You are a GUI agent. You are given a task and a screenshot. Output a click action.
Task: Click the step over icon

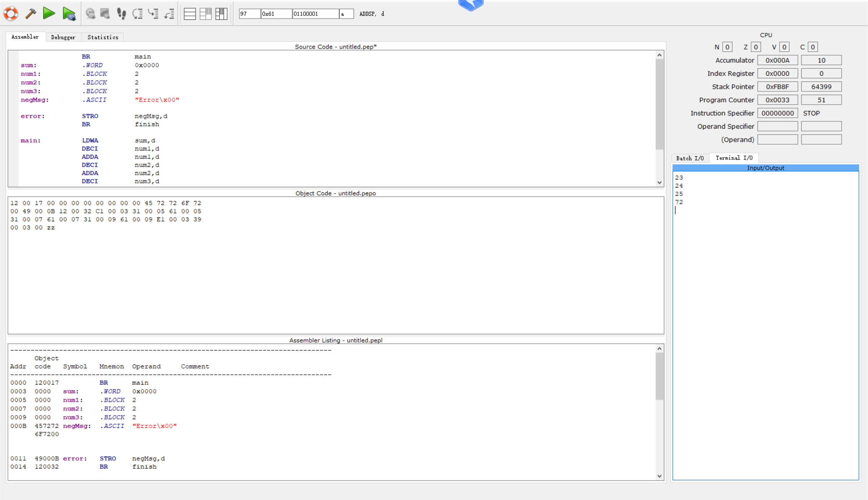point(138,14)
